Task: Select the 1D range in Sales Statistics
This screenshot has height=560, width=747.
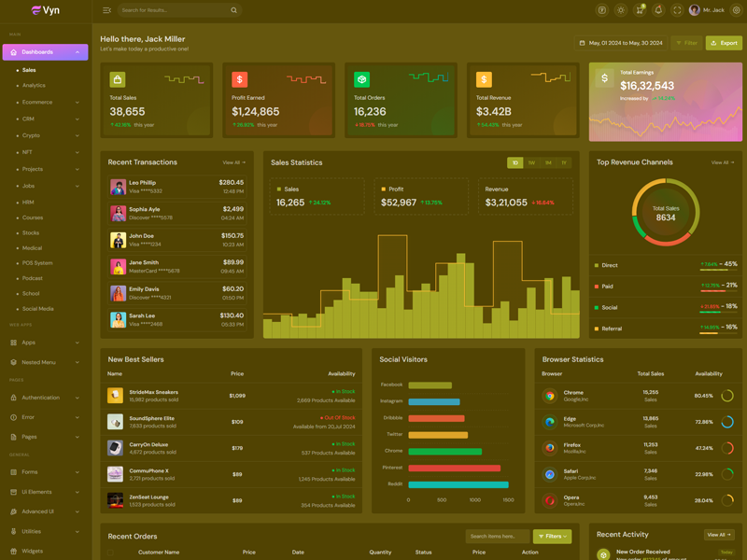Action: pos(514,162)
